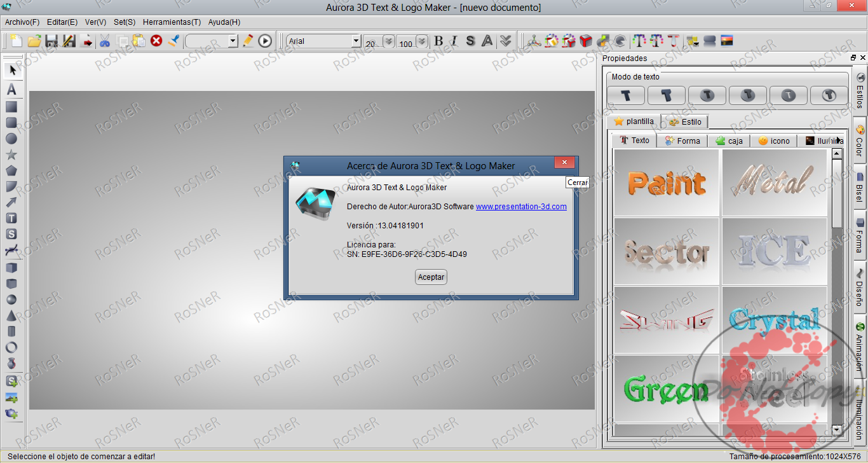The height and width of the screenshot is (463, 868).
Task: Toggle shadow 'S' text style
Action: pos(470,41)
